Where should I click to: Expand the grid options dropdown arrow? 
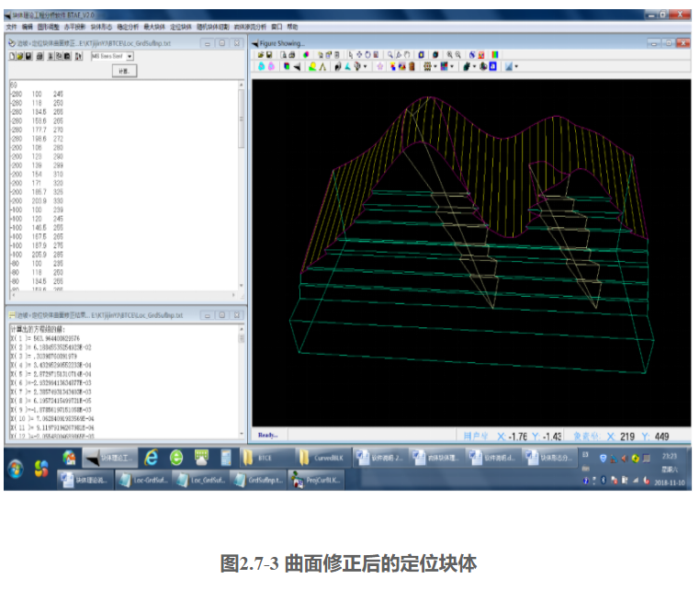pyautogui.click(x=435, y=66)
